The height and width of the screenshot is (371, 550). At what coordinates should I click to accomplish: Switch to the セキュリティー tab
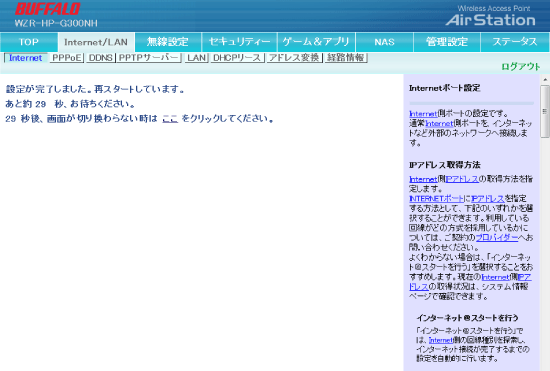(x=240, y=42)
